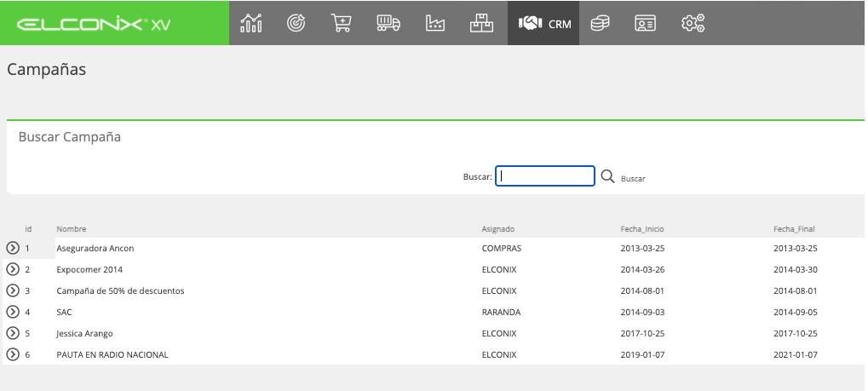Click the Elconix XV logo

click(x=94, y=25)
